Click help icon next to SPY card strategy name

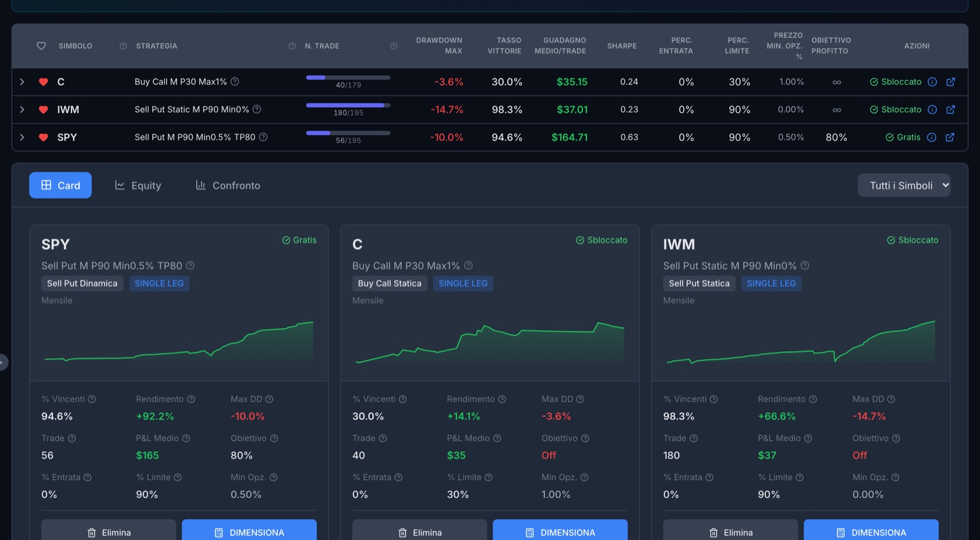[190, 265]
